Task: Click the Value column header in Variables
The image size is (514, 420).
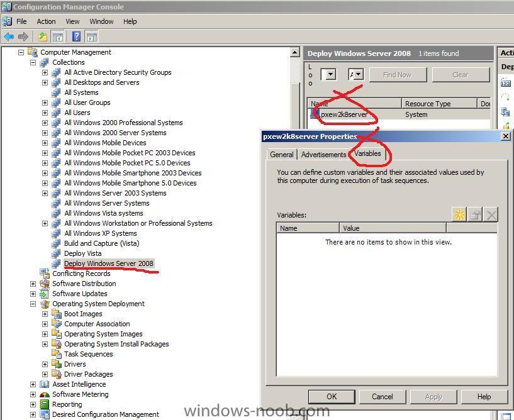Action: tap(393, 228)
